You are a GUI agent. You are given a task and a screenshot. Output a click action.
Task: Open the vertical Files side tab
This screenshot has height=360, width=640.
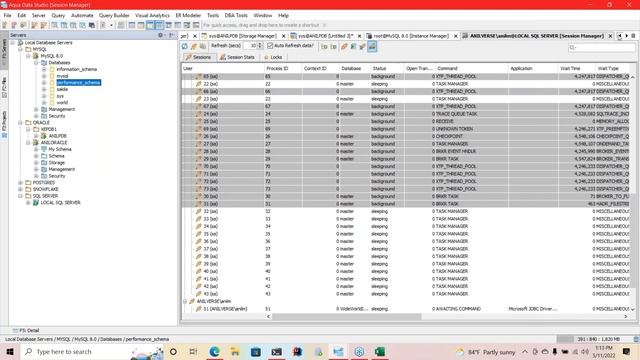[x=4, y=87]
